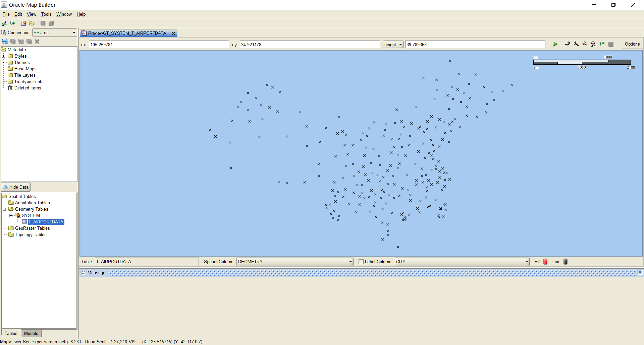644x345 pixels.
Task: Open the Tools menu
Action: tap(46, 14)
